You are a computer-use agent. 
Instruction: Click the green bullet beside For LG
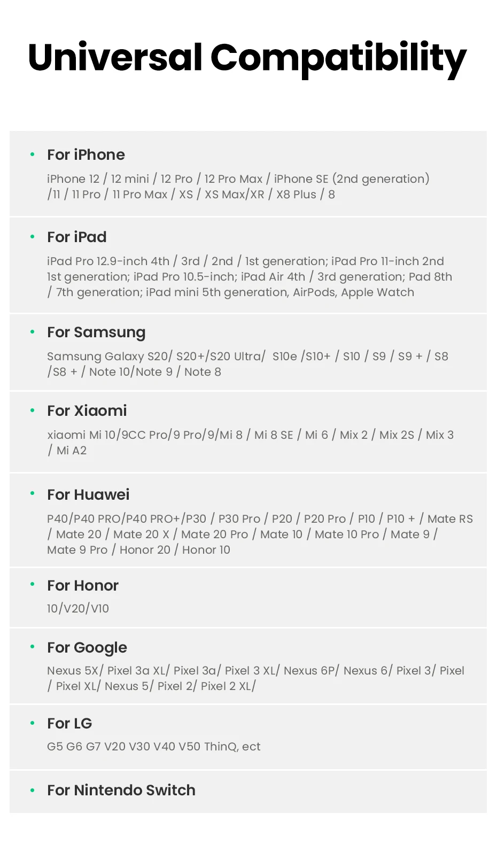tap(33, 723)
